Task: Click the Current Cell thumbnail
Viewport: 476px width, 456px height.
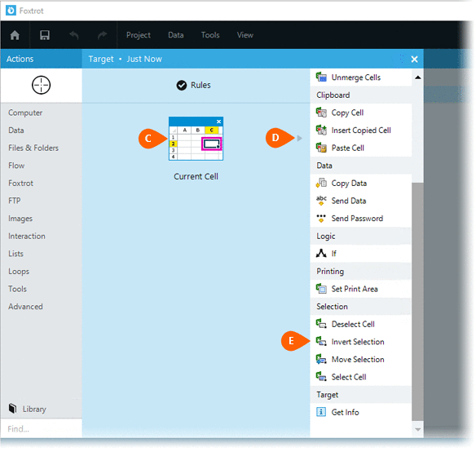Action: (x=196, y=139)
